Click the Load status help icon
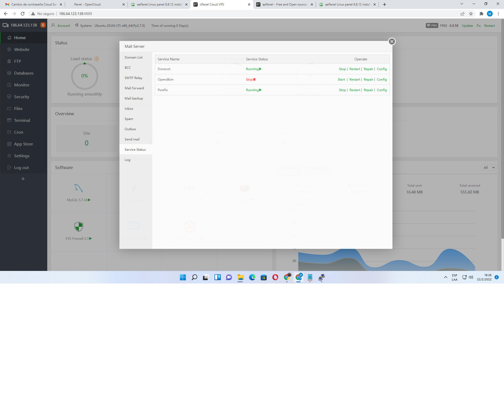This screenshot has height=420, width=504. point(97,59)
